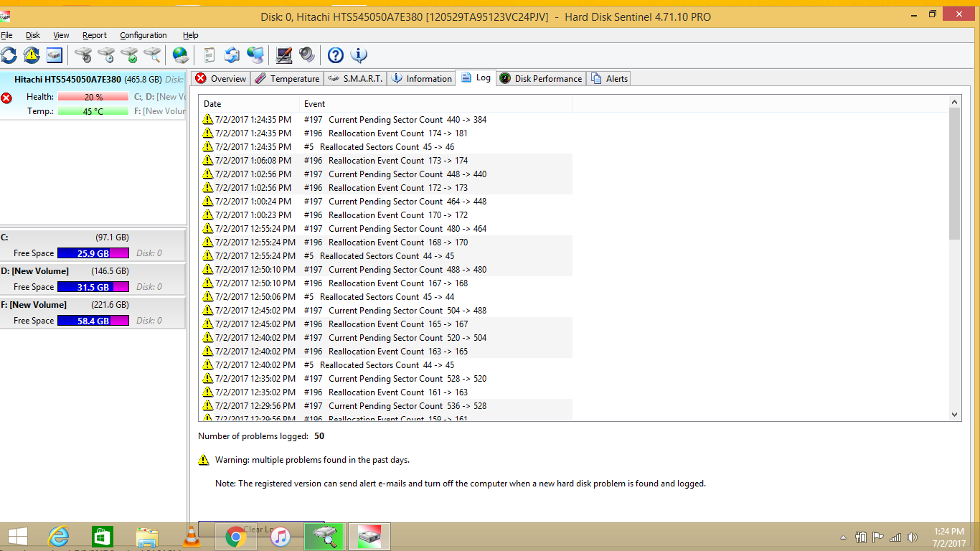
Task: Open File Explorer from the taskbar
Action: (x=147, y=536)
